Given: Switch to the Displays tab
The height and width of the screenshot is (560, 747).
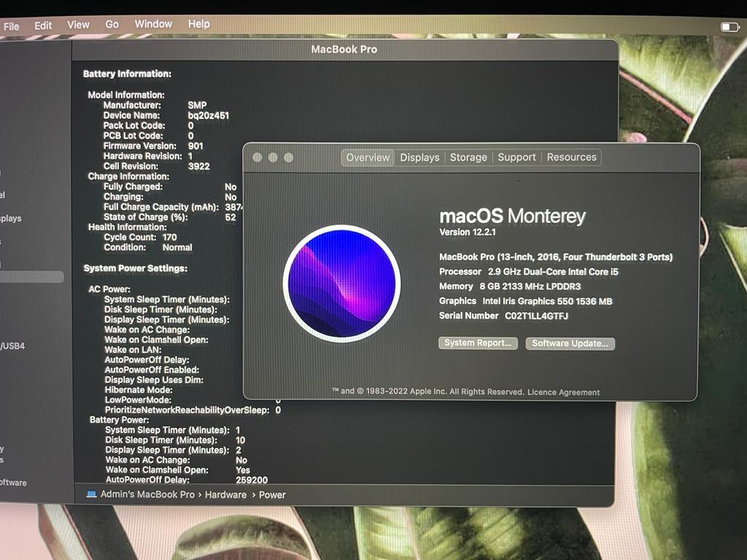Looking at the screenshot, I should tap(419, 157).
